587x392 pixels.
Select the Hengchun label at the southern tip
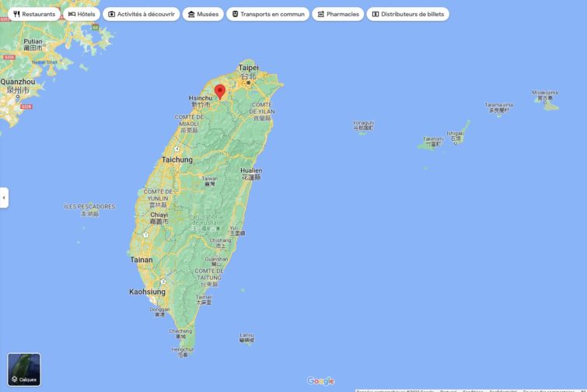point(183,349)
